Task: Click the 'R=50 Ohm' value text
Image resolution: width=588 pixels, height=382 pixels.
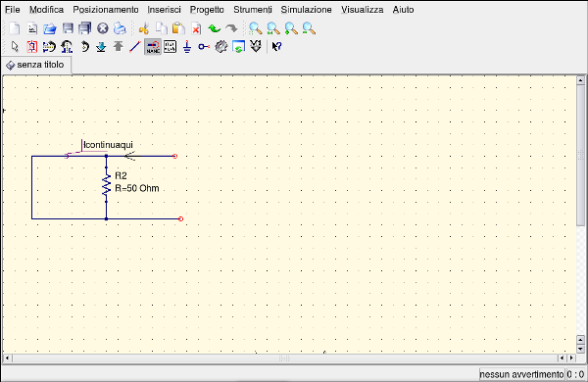Action: (137, 188)
